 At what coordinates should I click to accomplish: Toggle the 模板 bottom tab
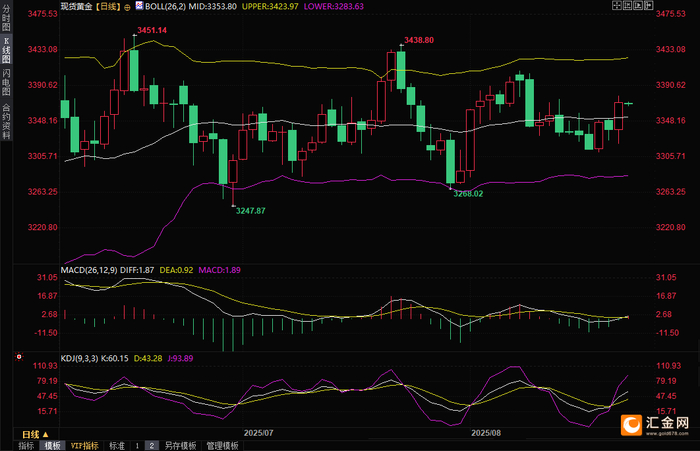point(52,446)
